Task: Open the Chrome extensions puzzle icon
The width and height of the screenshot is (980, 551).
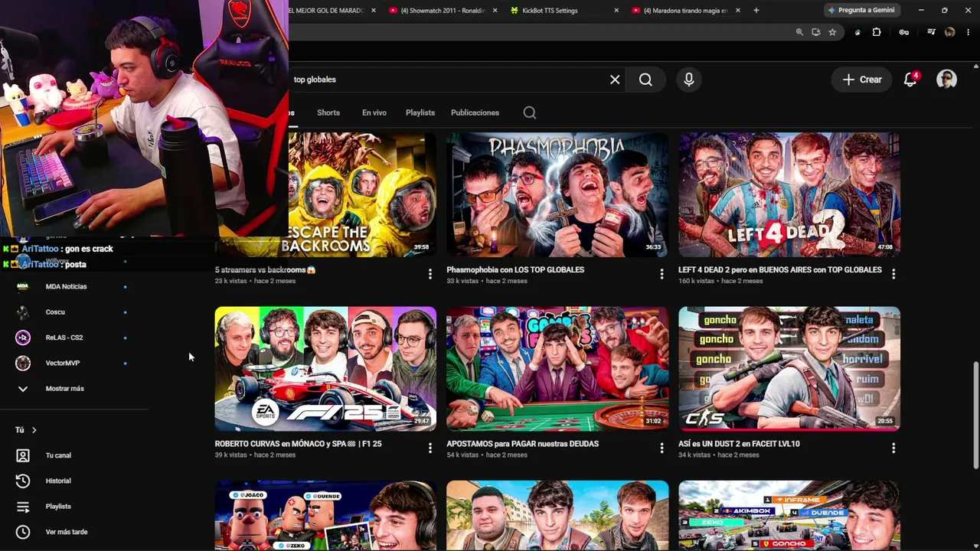Action: coord(877,32)
